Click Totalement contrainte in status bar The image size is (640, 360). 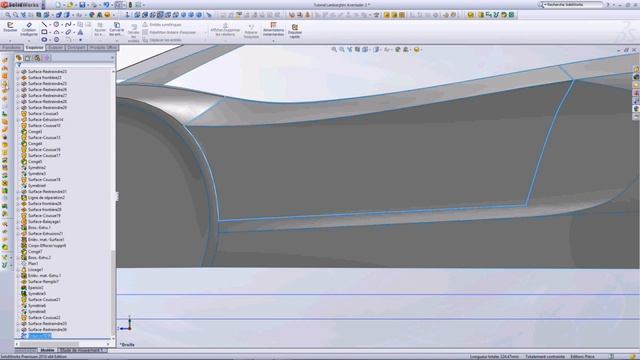[545, 356]
